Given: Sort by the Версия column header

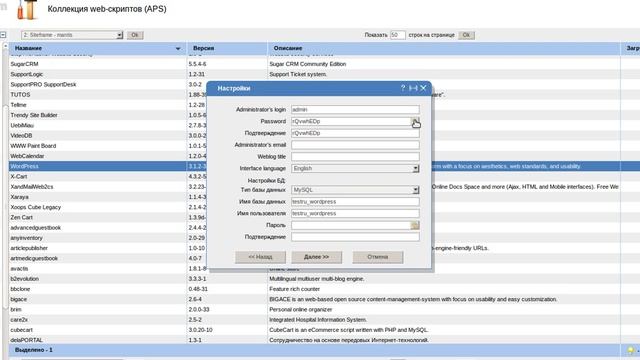Looking at the screenshot, I should click(x=227, y=48).
